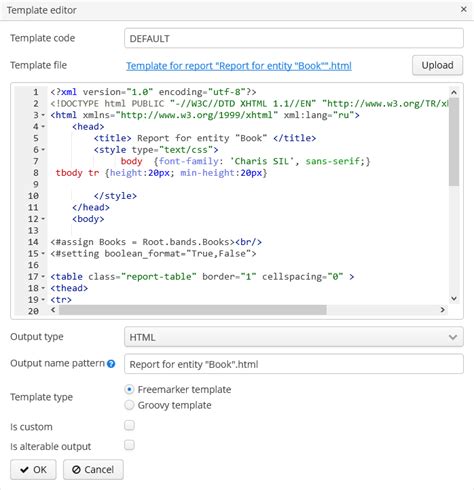Toggle fold marker on line 15
This screenshot has width=474, height=490.
pyautogui.click(x=43, y=254)
